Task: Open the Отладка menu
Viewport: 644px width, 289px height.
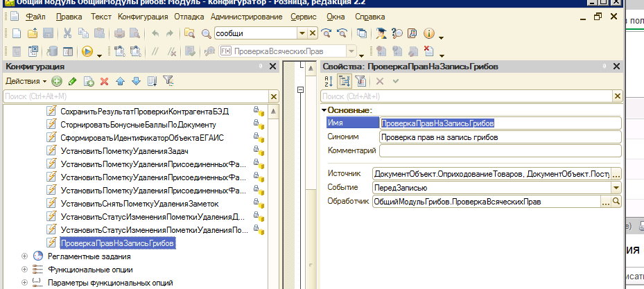Action: (x=189, y=17)
